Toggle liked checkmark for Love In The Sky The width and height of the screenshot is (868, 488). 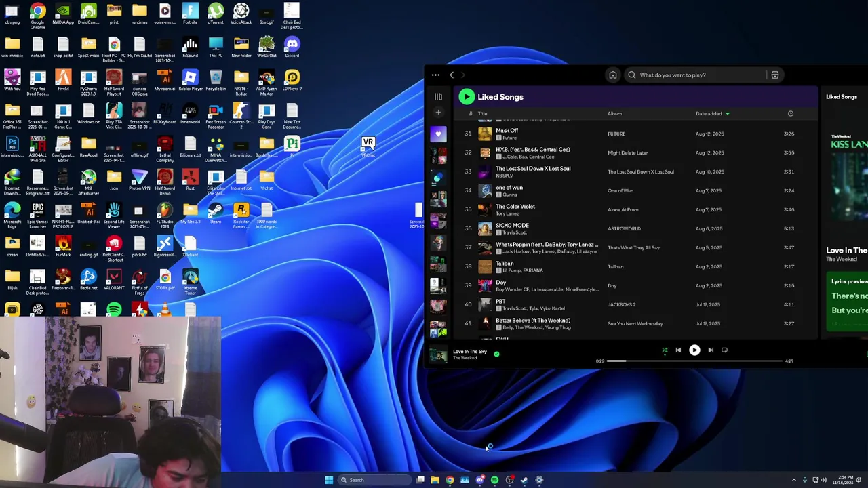pyautogui.click(x=496, y=354)
